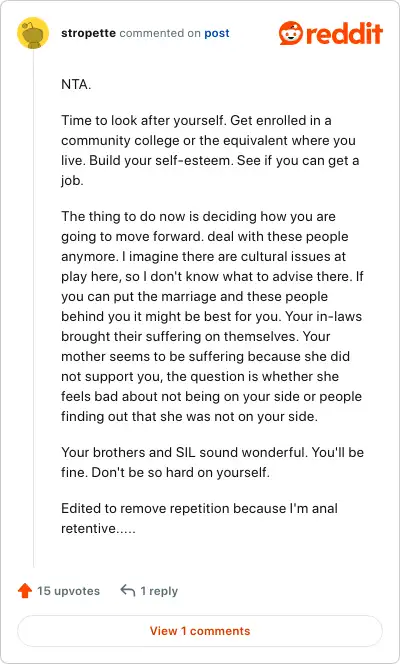Open the stropette username profile link
The image size is (400, 664).
[88, 33]
